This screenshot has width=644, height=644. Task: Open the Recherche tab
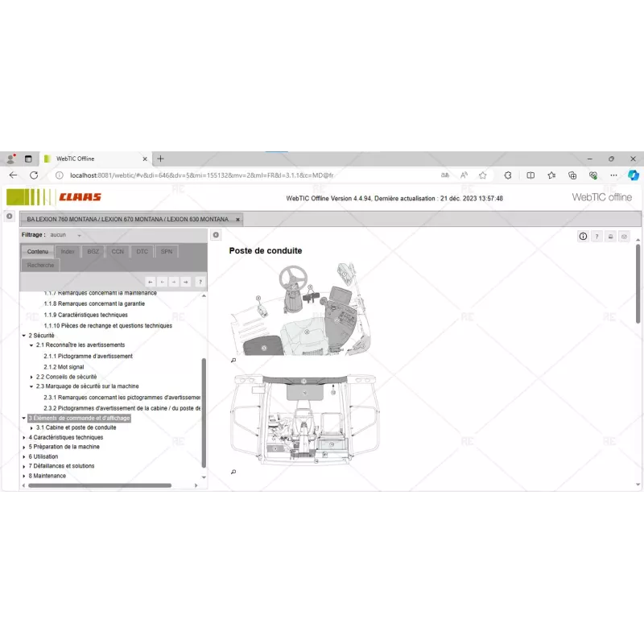click(x=39, y=265)
